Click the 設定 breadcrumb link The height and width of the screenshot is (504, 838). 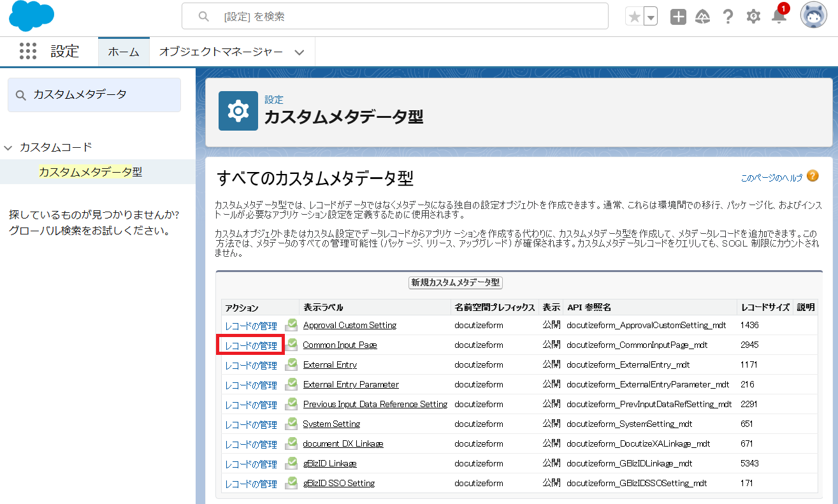coord(274,100)
